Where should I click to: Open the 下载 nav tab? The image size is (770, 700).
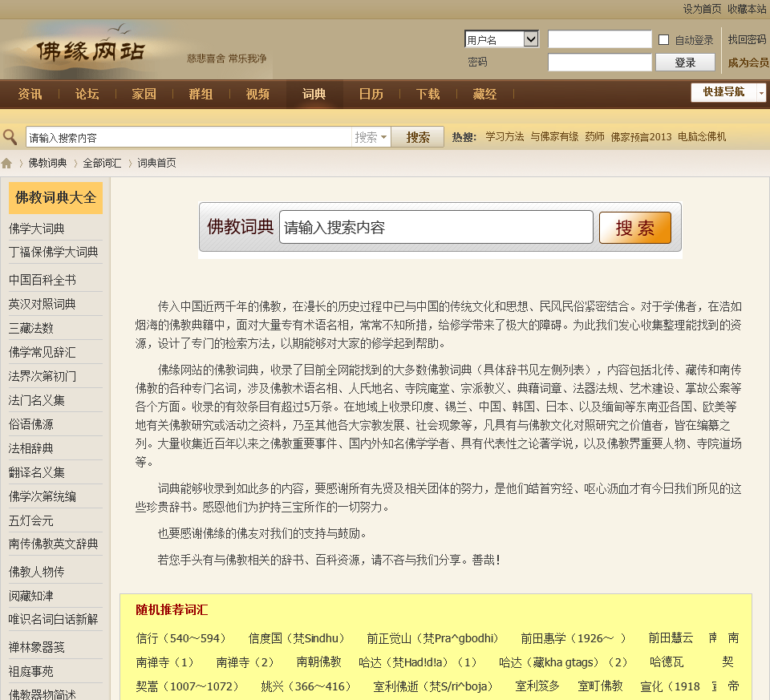428,94
